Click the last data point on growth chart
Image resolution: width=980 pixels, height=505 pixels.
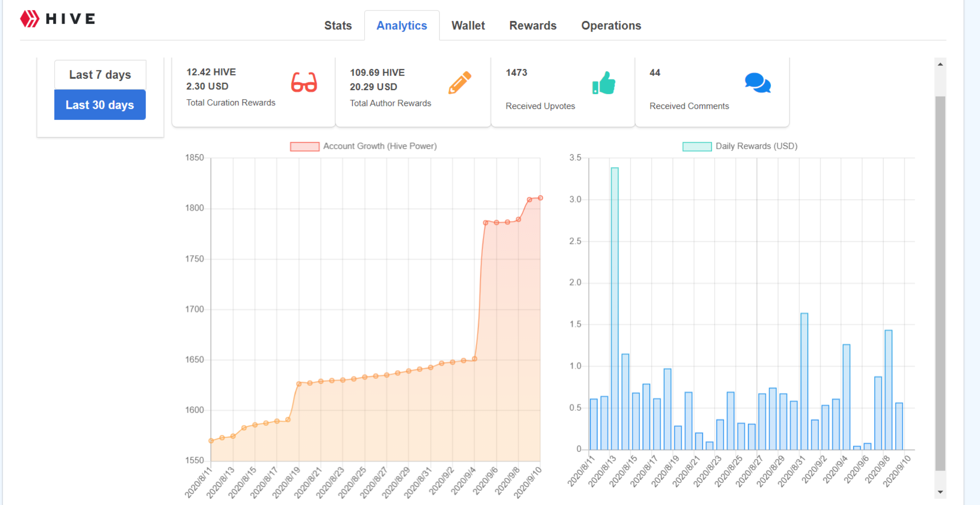540,198
